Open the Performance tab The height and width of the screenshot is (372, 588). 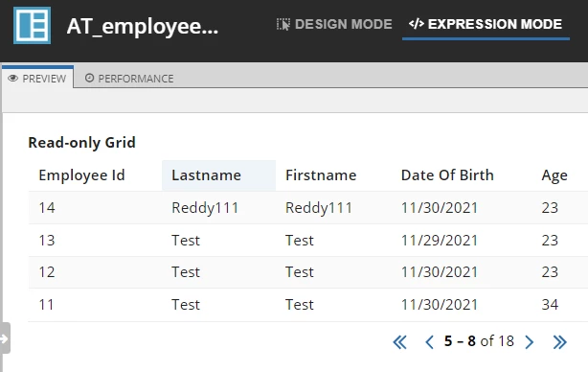point(129,79)
